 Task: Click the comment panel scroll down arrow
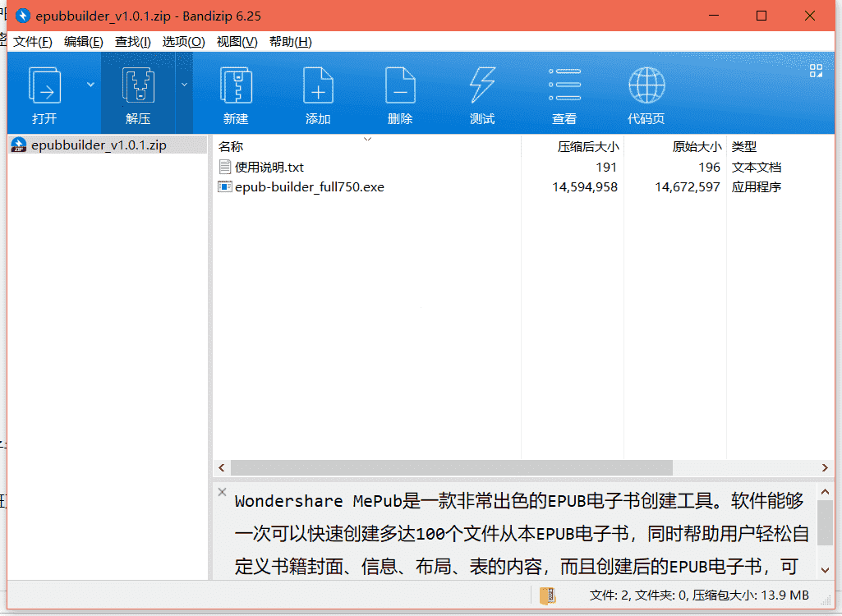pyautogui.click(x=826, y=570)
